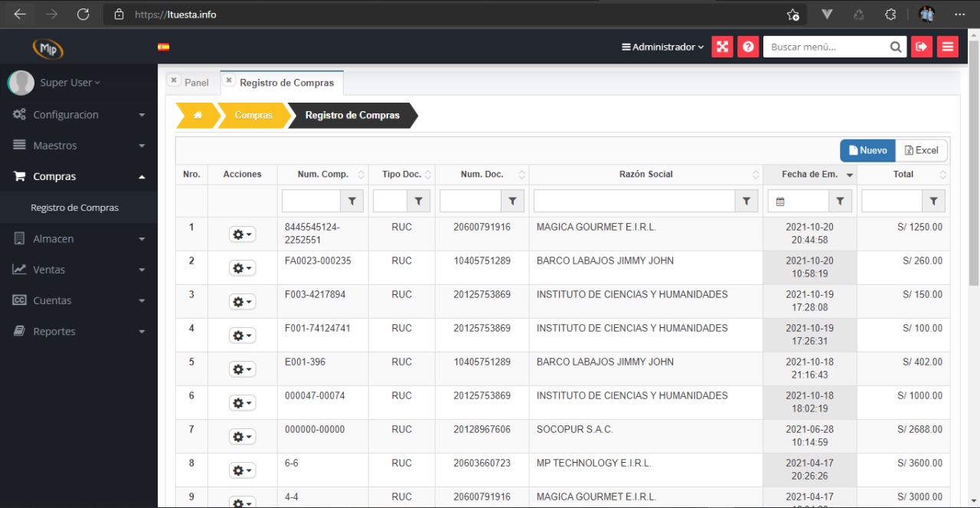
Task: Open help with the red question-mark icon
Action: 748,47
